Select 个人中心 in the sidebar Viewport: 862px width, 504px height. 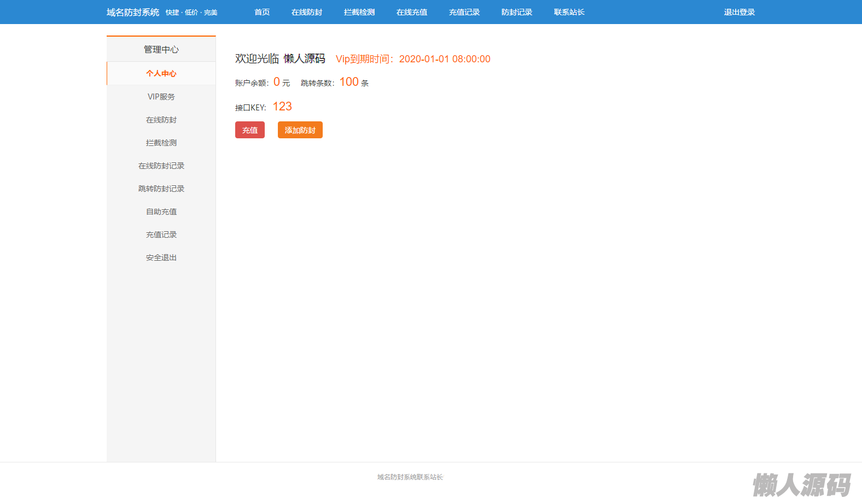pos(161,73)
